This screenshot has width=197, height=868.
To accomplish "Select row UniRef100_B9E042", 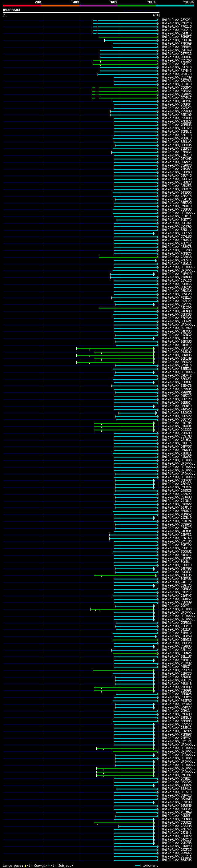I will 176,376.
